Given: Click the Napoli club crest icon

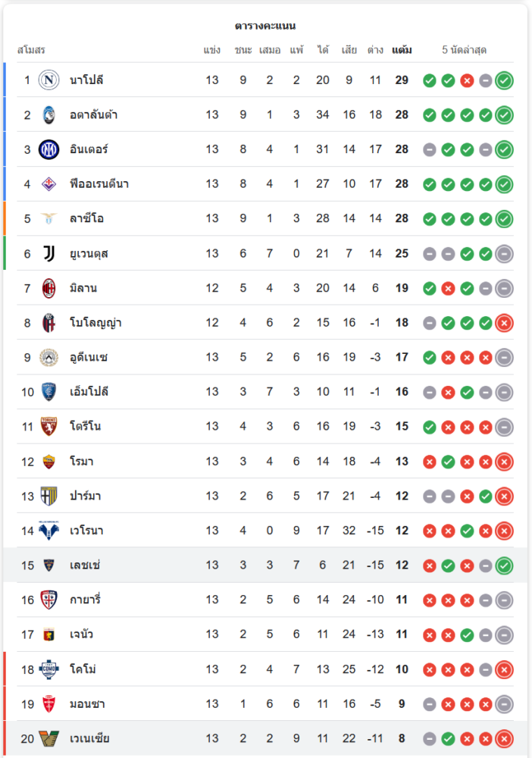Looking at the screenshot, I should pos(49,80).
